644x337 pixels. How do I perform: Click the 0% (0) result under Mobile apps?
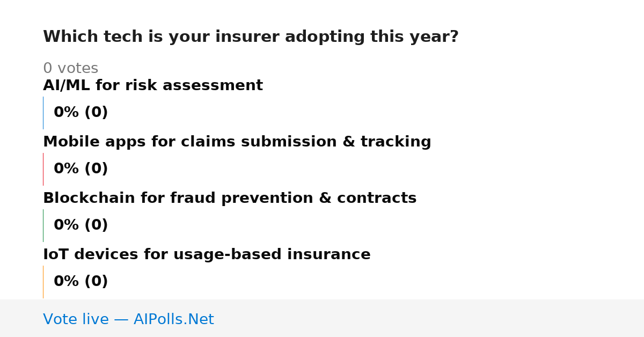coord(81,169)
